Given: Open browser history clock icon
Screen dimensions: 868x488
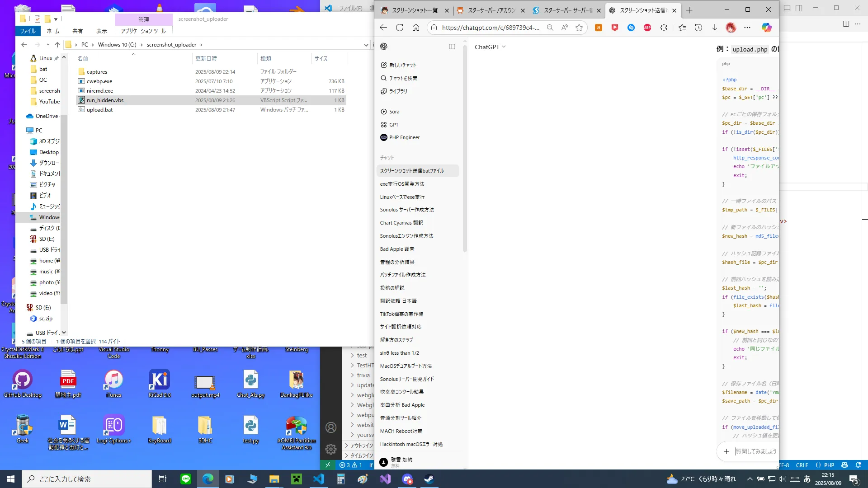Looking at the screenshot, I should point(698,28).
